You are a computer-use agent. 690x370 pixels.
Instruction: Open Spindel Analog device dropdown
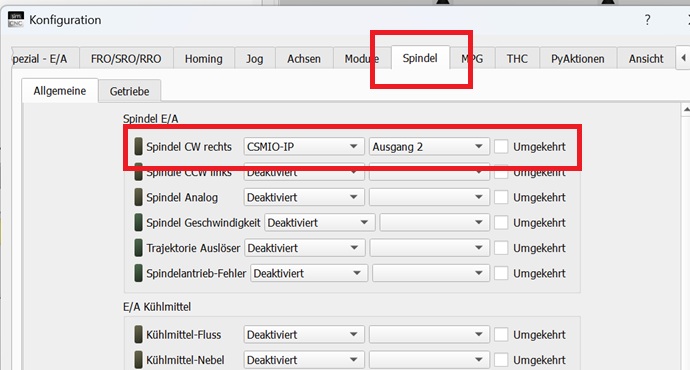(304, 197)
